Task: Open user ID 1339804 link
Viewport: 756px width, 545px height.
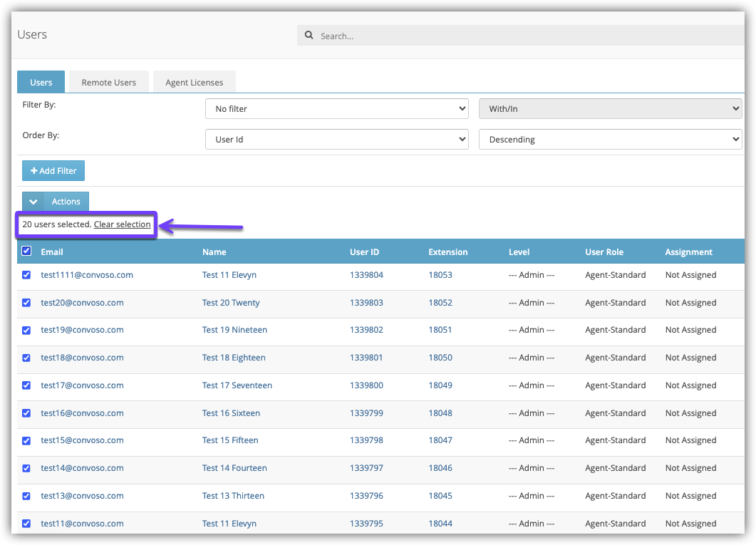Action: [x=366, y=275]
